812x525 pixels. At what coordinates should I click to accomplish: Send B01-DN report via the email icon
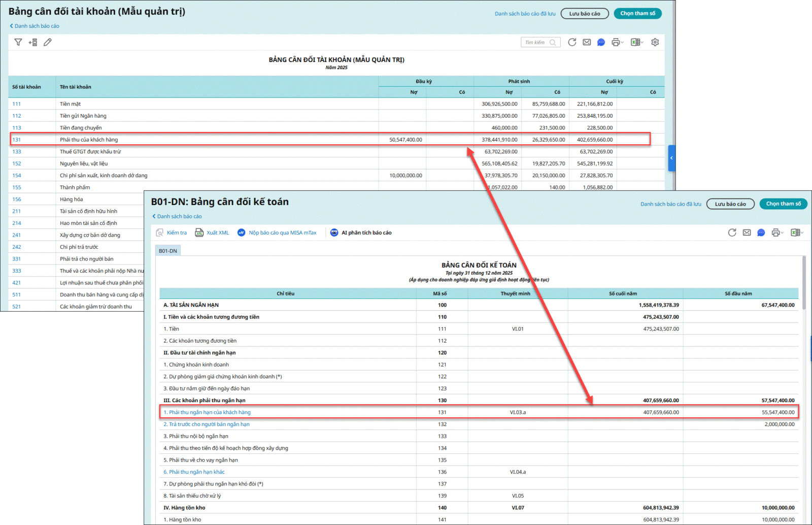[747, 233]
